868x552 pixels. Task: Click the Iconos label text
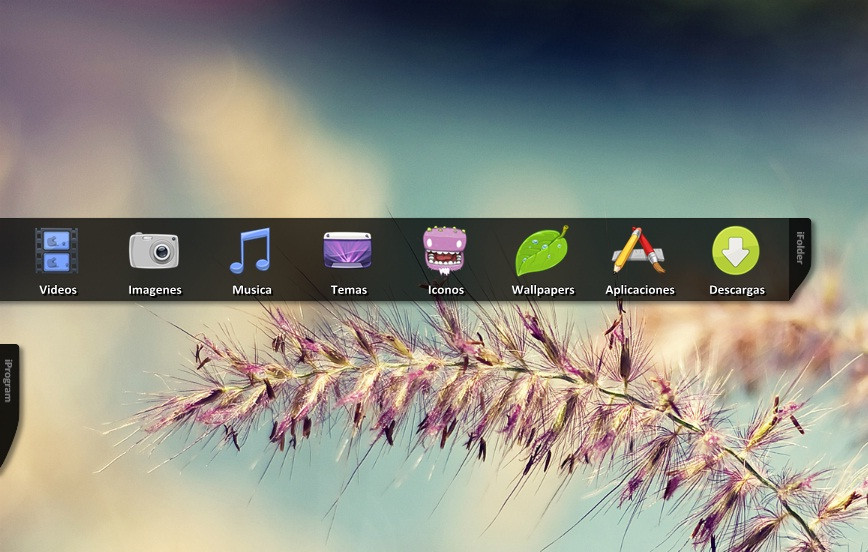(446, 290)
